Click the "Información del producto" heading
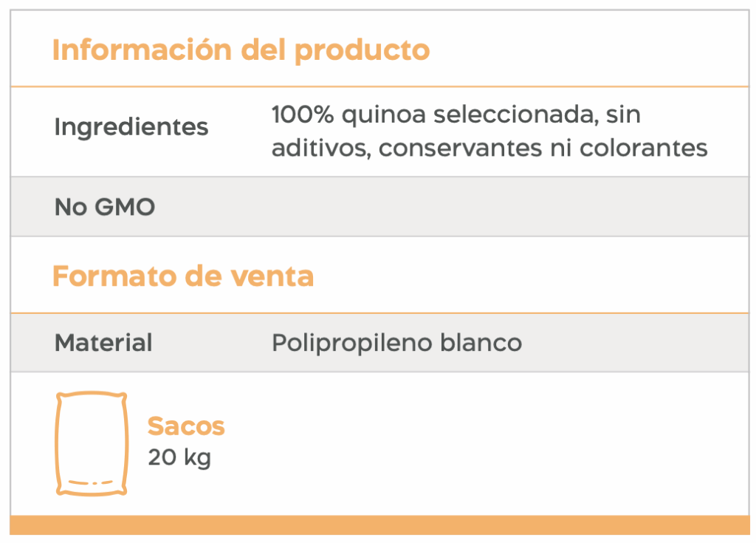The height and width of the screenshot is (543, 756). point(241,50)
